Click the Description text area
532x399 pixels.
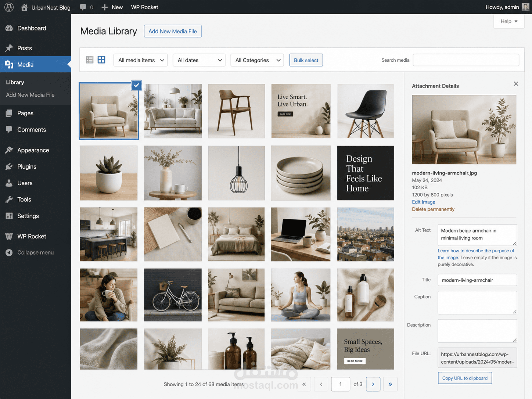click(x=477, y=331)
